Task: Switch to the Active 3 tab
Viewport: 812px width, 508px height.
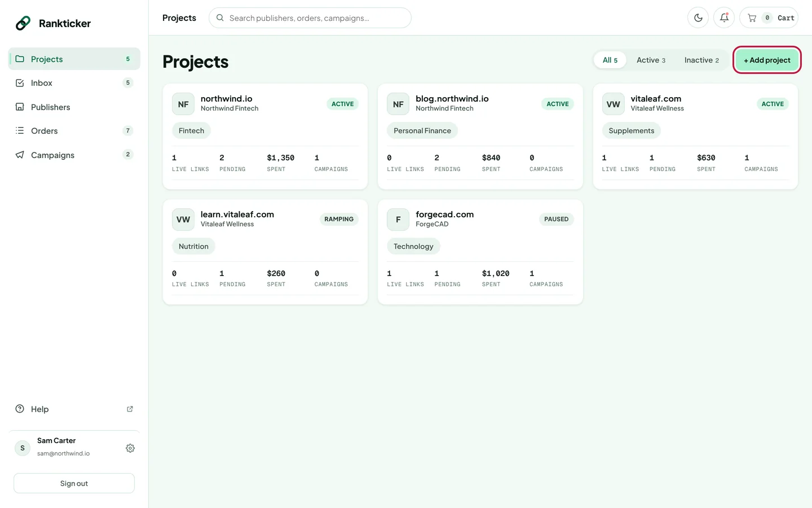Action: tap(651, 60)
